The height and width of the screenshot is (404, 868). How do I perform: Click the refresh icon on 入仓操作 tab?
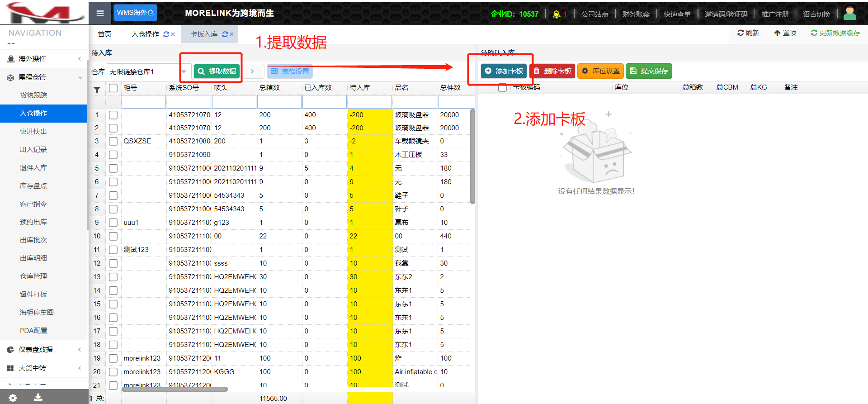[166, 34]
